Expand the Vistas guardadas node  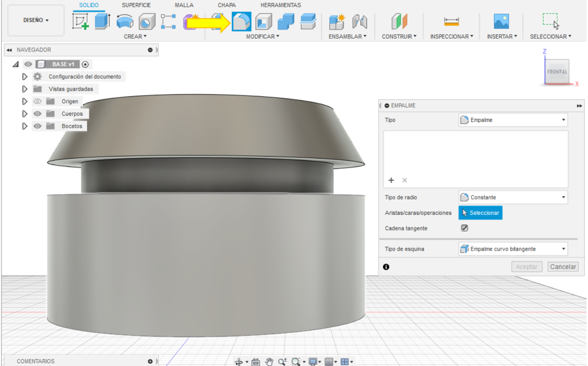tap(25, 89)
